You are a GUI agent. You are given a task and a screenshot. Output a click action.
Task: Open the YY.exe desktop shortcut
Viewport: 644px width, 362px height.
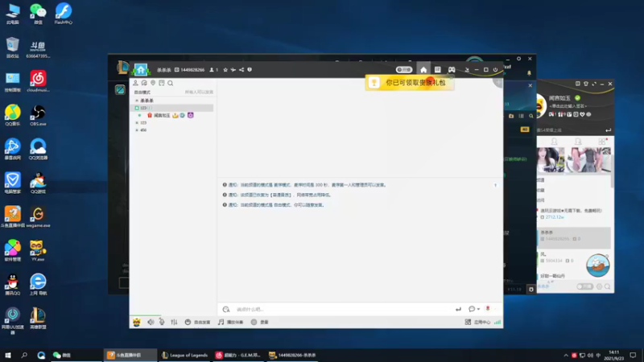click(38, 251)
